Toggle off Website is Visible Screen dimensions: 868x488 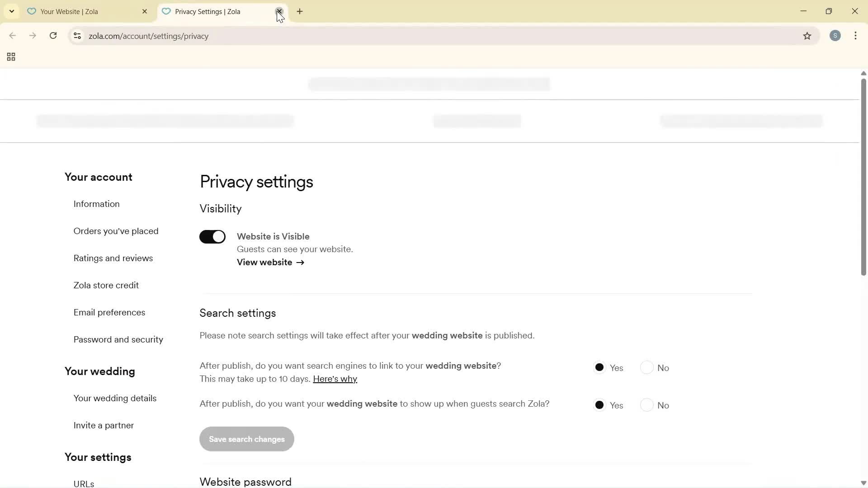click(x=212, y=236)
